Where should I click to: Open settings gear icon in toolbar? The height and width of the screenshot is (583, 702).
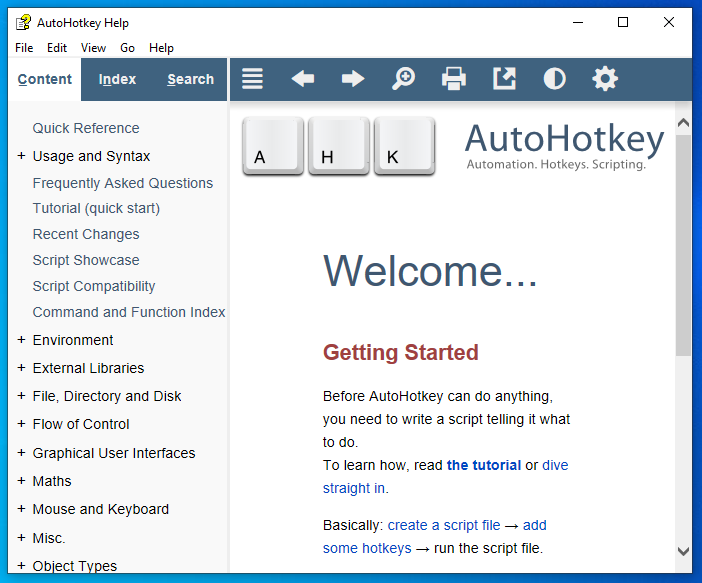tap(605, 79)
